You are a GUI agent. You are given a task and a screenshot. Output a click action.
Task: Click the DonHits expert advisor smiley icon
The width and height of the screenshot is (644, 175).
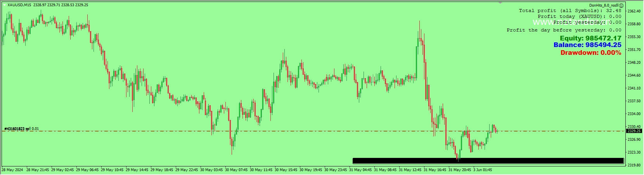point(621,5)
